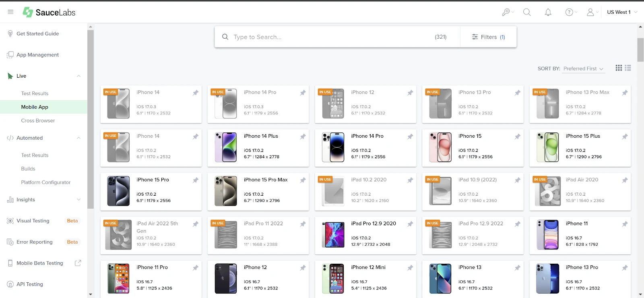This screenshot has width=644, height=298.
Task: Open the help question mark menu
Action: pos(571,12)
